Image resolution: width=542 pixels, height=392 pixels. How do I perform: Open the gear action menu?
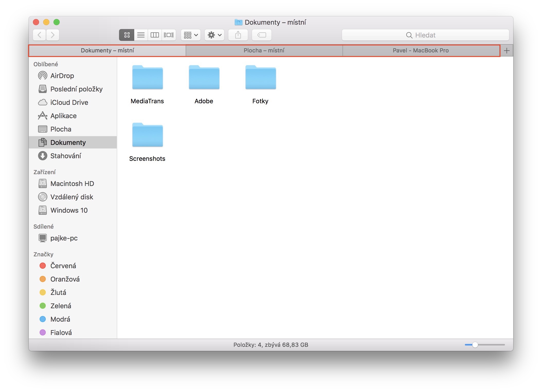click(x=214, y=35)
